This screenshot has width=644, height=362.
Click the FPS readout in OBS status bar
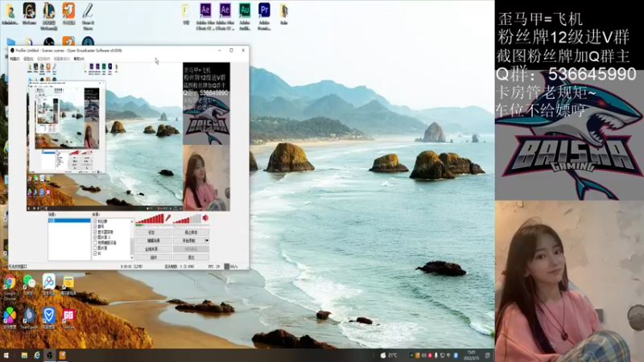pos(213,266)
